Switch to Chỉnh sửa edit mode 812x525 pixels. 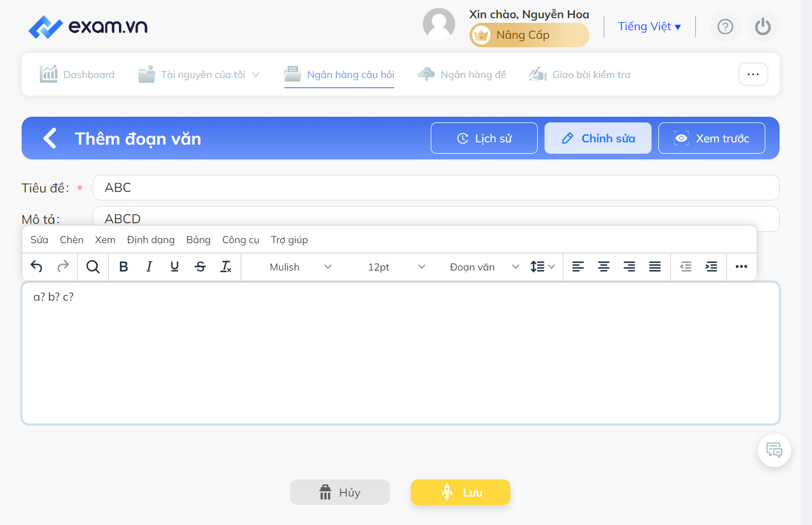click(598, 138)
